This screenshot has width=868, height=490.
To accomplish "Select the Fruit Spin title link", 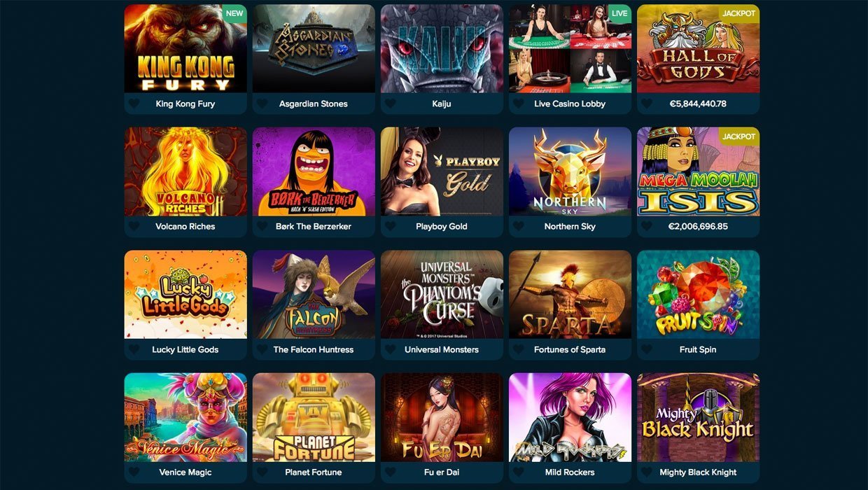I will coord(698,349).
